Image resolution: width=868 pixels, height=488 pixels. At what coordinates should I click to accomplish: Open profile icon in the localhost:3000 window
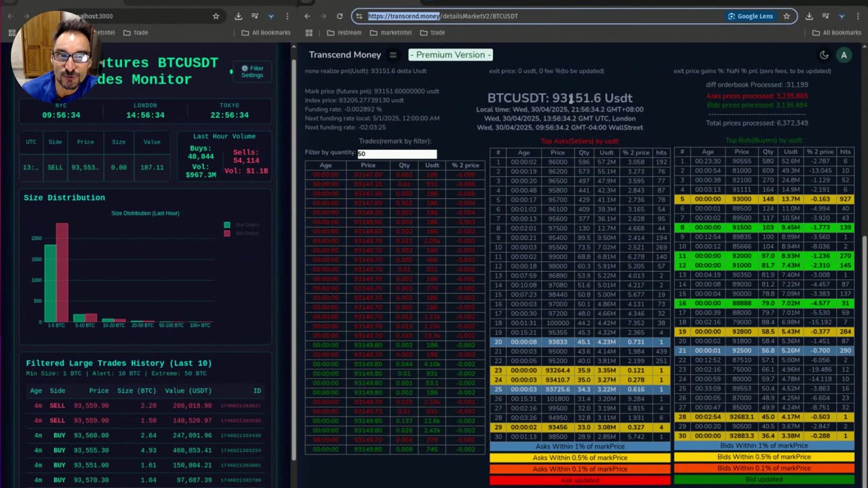tap(271, 16)
